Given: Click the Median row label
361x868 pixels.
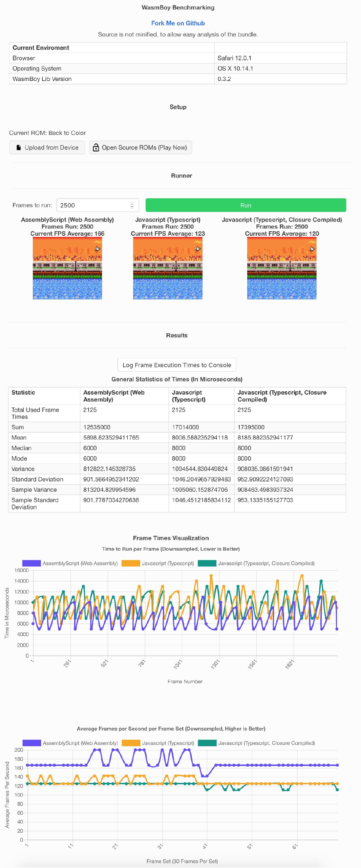Looking at the screenshot, I should tap(21, 448).
